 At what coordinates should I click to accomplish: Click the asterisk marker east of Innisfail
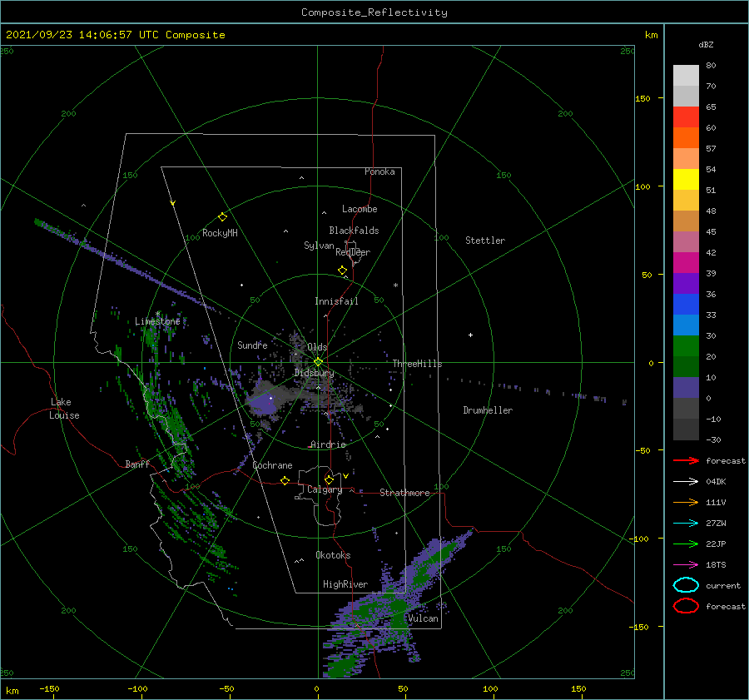pyautogui.click(x=395, y=285)
